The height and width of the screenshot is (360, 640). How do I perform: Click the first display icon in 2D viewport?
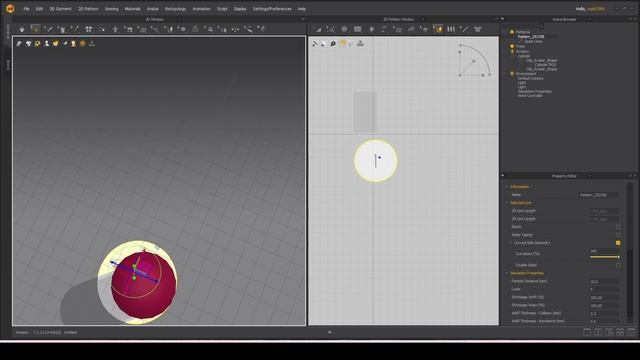pyautogui.click(x=315, y=43)
